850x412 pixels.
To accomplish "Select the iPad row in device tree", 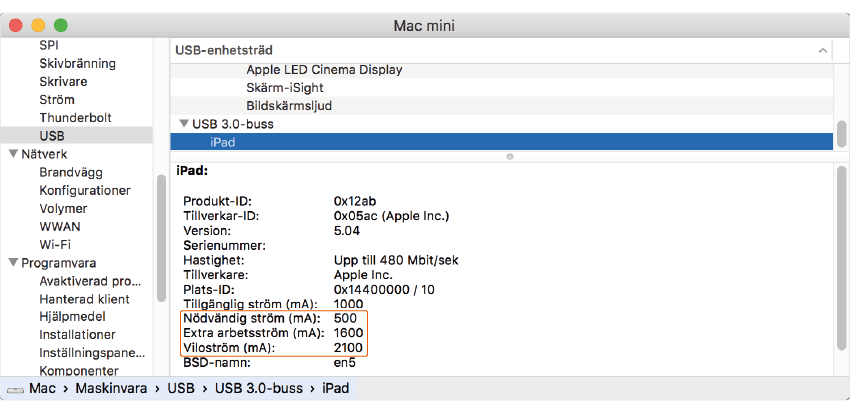I will click(x=501, y=142).
